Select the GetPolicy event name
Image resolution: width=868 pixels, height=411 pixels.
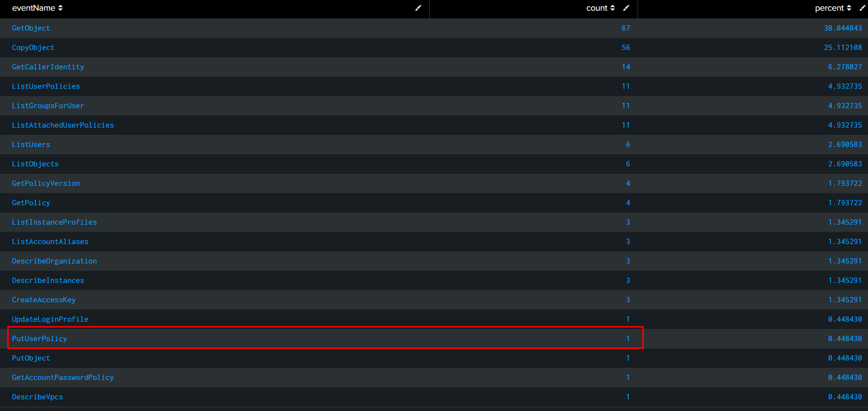31,203
